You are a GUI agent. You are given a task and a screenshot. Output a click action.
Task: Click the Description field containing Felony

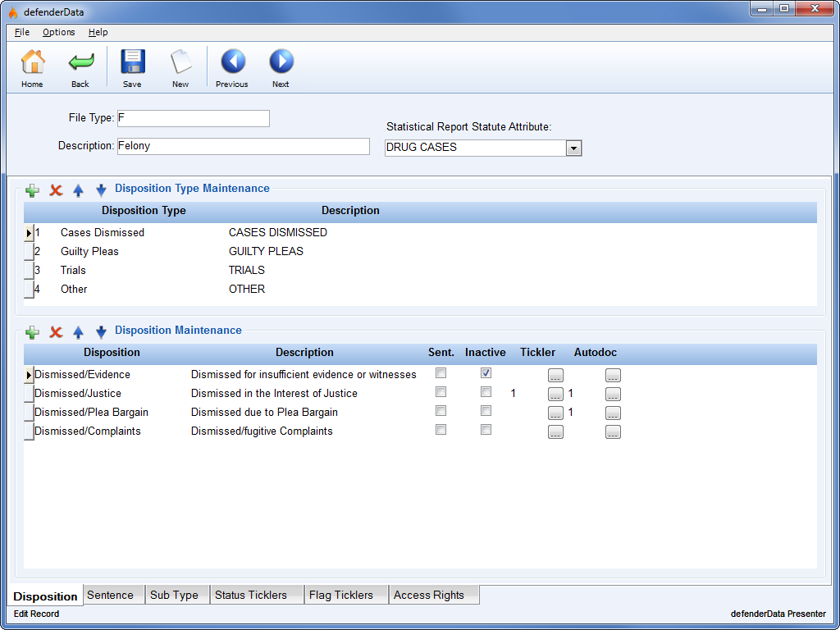click(x=243, y=146)
